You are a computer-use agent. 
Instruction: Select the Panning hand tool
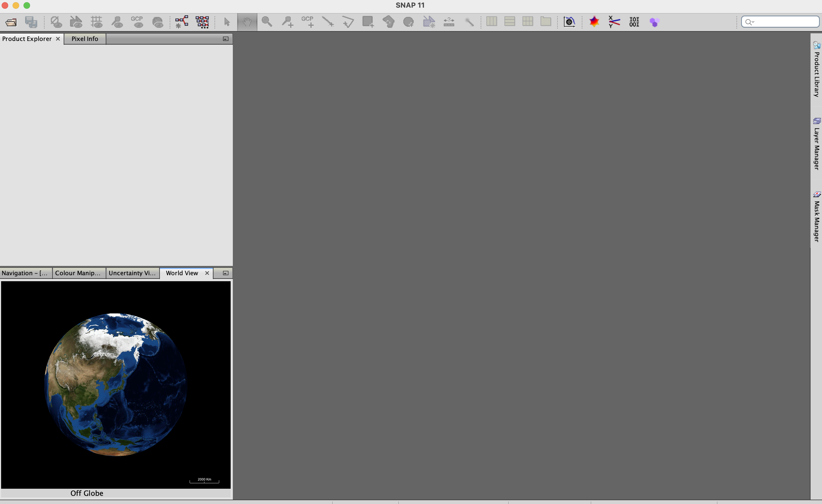247,22
